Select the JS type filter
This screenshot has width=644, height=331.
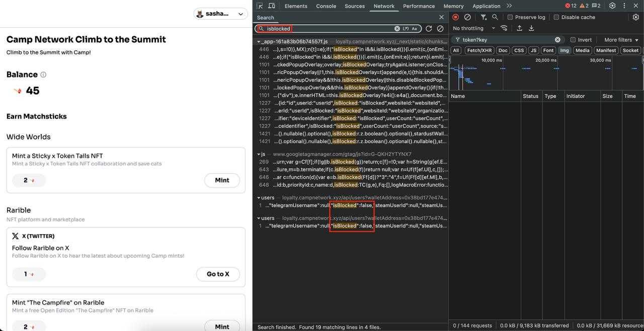[x=533, y=50]
